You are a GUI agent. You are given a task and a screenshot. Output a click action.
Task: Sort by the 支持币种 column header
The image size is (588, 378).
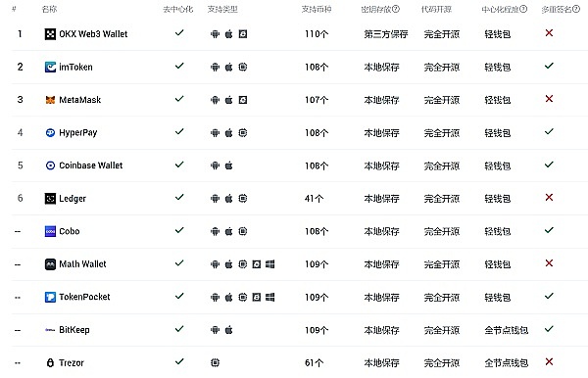click(317, 9)
